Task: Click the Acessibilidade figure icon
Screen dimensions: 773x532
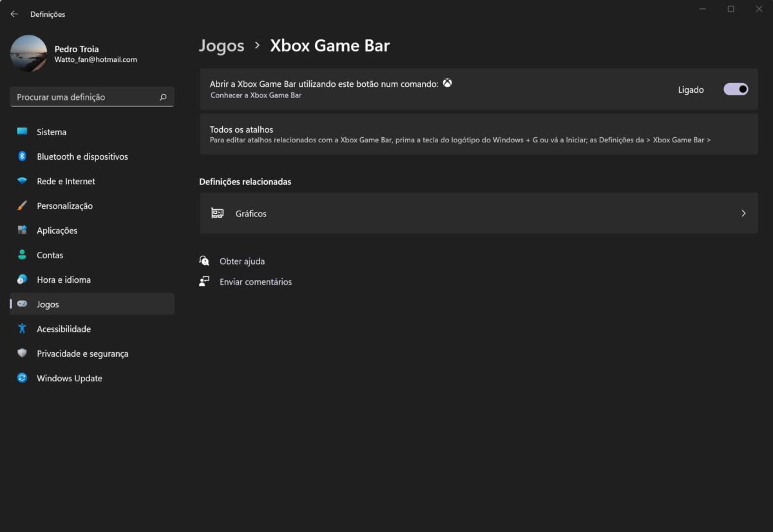Action: click(23, 329)
